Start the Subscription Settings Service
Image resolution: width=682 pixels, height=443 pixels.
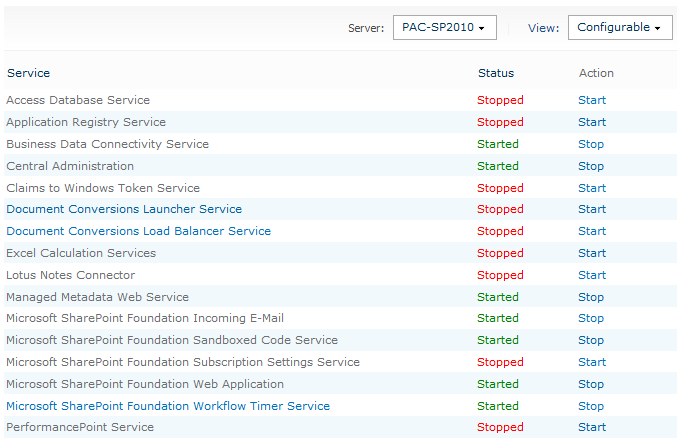(x=592, y=362)
